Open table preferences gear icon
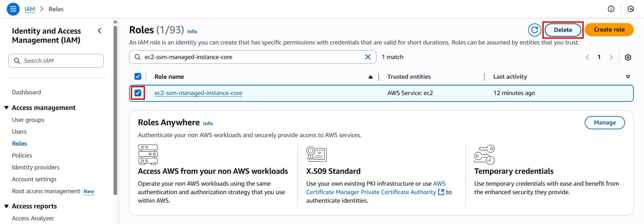The height and width of the screenshot is (224, 644). [x=628, y=57]
